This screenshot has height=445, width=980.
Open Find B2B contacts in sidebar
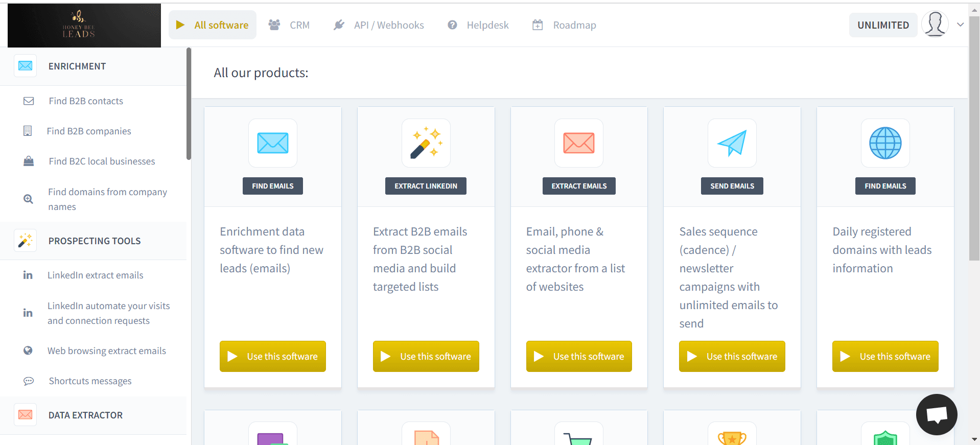point(86,101)
